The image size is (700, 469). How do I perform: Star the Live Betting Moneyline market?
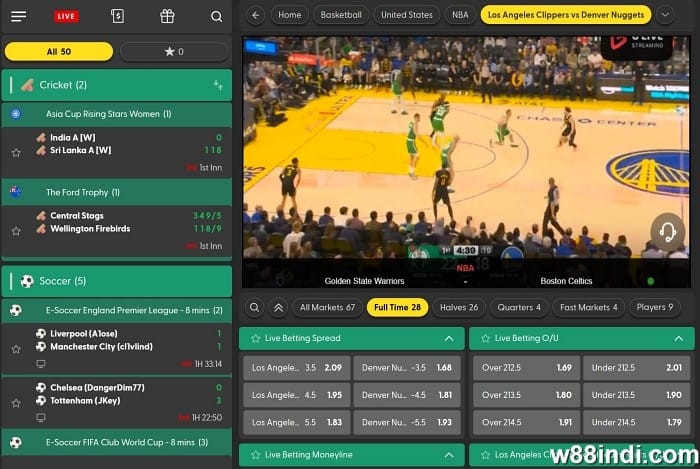(x=255, y=455)
